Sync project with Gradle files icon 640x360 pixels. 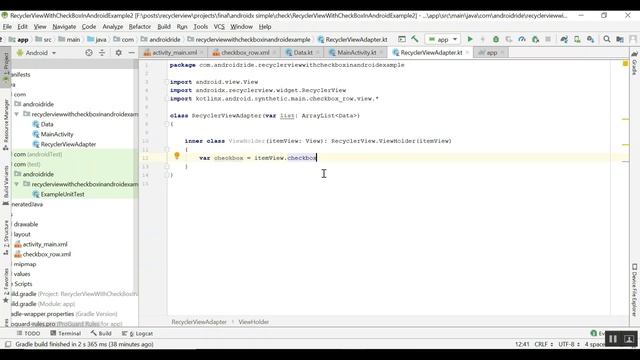[x=564, y=39]
